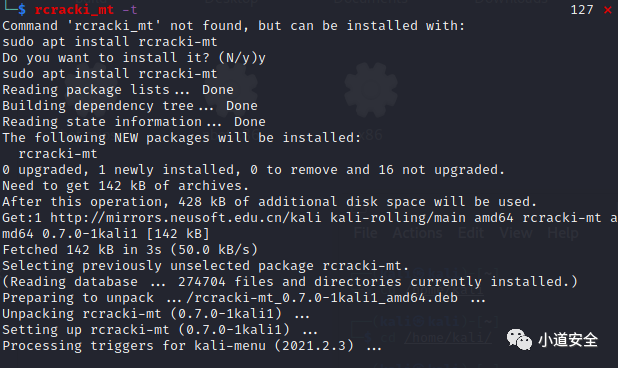Click the 'Processing triggers for kali-menu' line

click(x=192, y=346)
